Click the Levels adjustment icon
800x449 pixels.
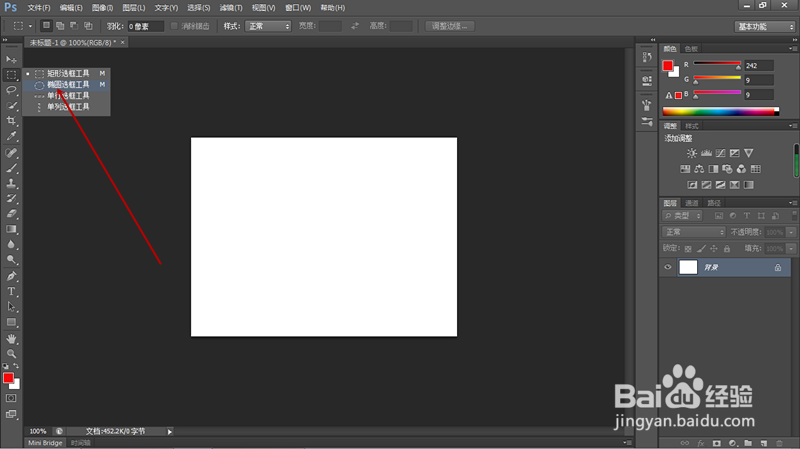(x=706, y=153)
